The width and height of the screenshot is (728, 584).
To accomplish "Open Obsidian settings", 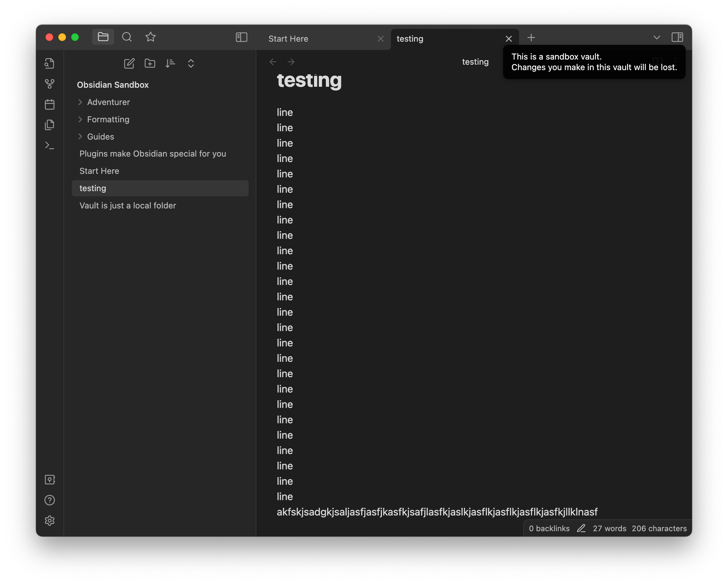I will [x=50, y=521].
